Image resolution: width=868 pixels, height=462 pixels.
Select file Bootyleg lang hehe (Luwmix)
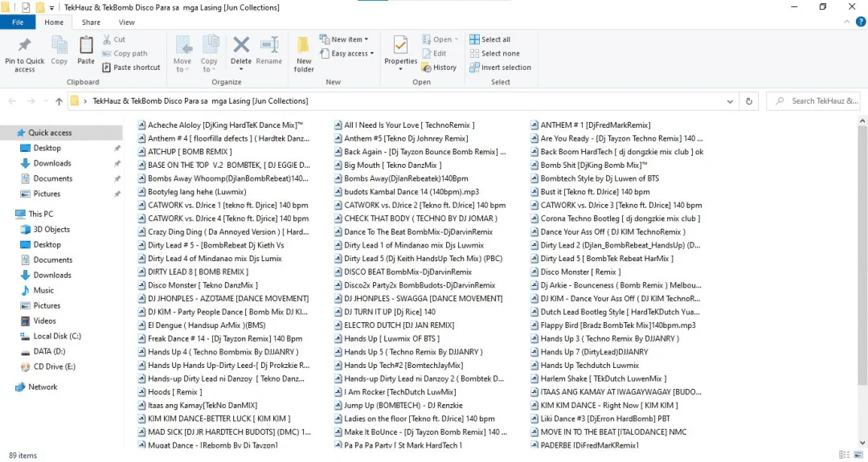pyautogui.click(x=197, y=191)
